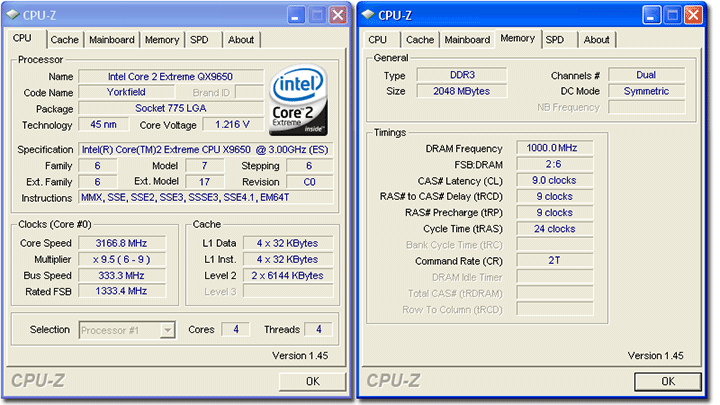
Task: Click the 45 nm technology value
Action: click(x=103, y=124)
